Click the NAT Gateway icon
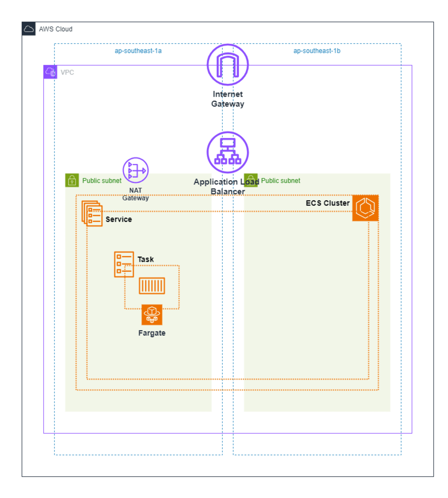This screenshot has height=498, width=448. click(x=136, y=170)
